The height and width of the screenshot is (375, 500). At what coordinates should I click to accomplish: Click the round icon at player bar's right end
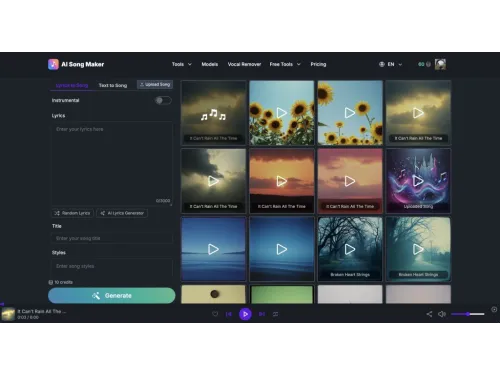[494, 310]
